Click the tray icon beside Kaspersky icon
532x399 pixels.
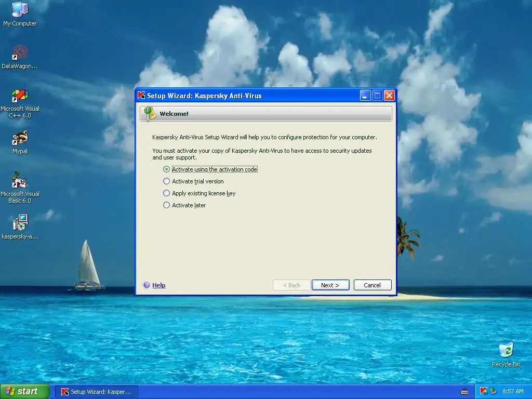click(493, 391)
